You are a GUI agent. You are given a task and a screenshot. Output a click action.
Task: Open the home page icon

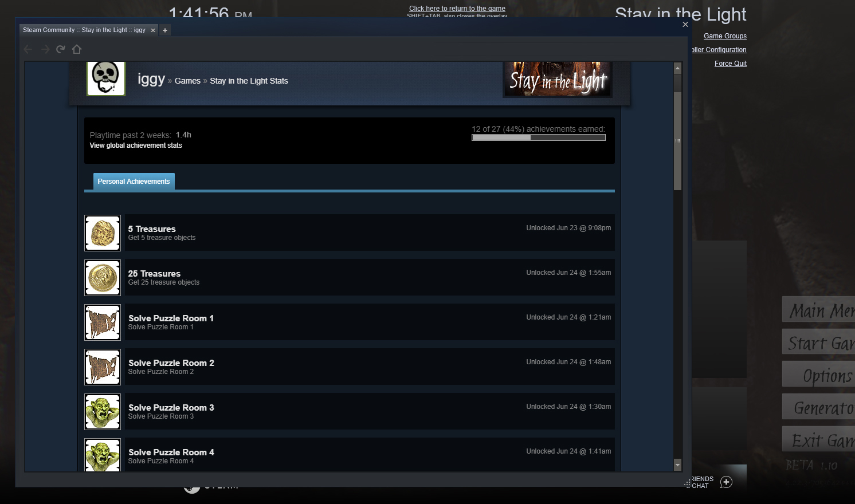[77, 49]
